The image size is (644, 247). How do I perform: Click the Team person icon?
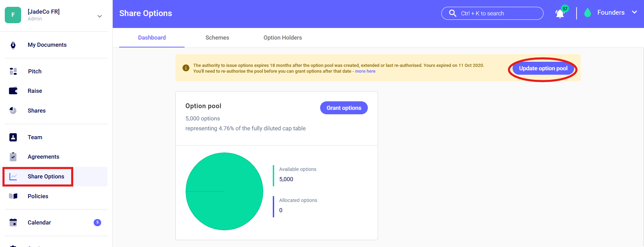[x=13, y=137]
